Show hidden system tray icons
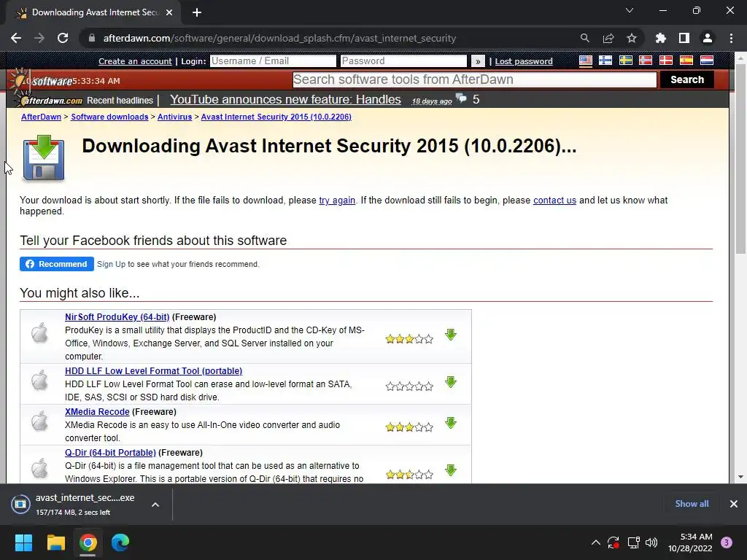 [x=595, y=542]
